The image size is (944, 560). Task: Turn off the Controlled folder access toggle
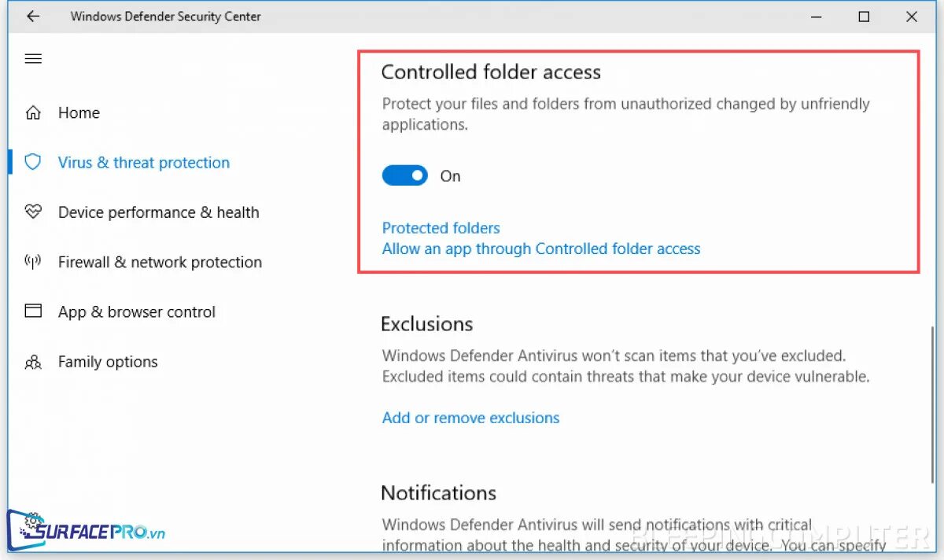[404, 175]
